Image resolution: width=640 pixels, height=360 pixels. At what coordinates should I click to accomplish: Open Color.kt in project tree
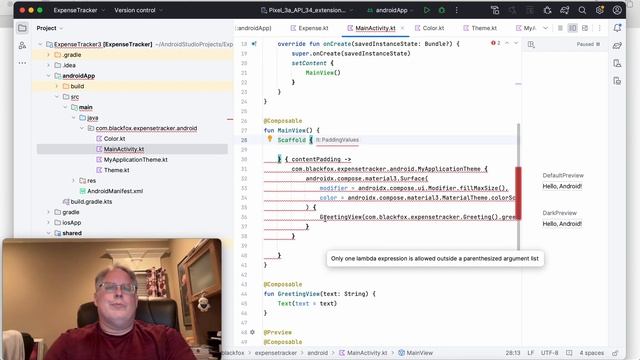tap(110, 139)
